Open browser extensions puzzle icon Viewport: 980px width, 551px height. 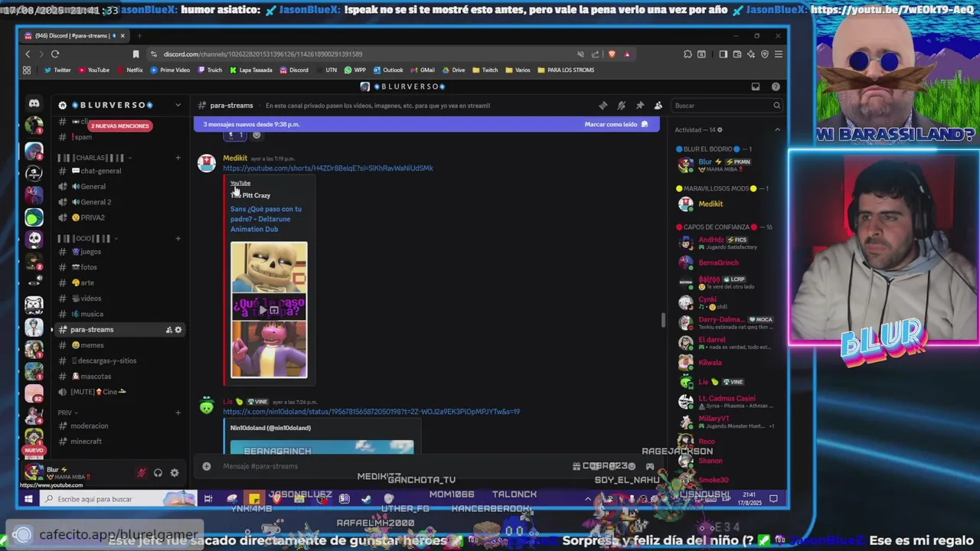[x=688, y=54]
